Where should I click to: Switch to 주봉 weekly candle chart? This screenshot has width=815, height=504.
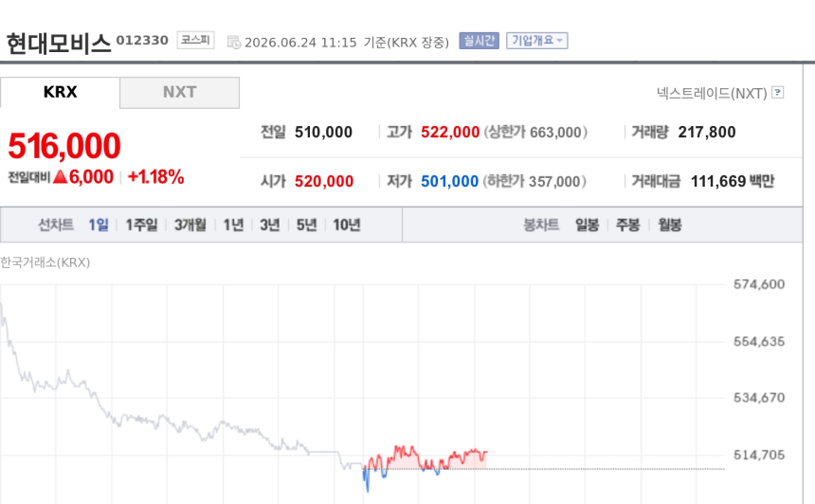tap(628, 225)
